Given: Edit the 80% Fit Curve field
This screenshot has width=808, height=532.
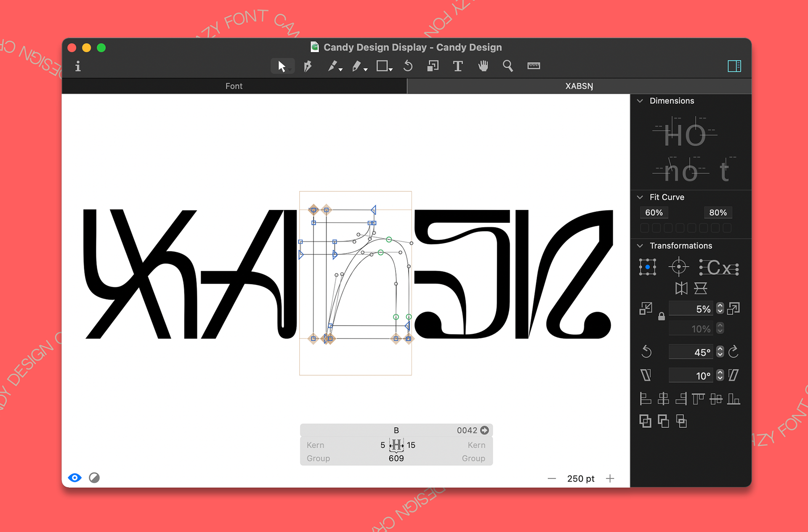Looking at the screenshot, I should pos(718,213).
